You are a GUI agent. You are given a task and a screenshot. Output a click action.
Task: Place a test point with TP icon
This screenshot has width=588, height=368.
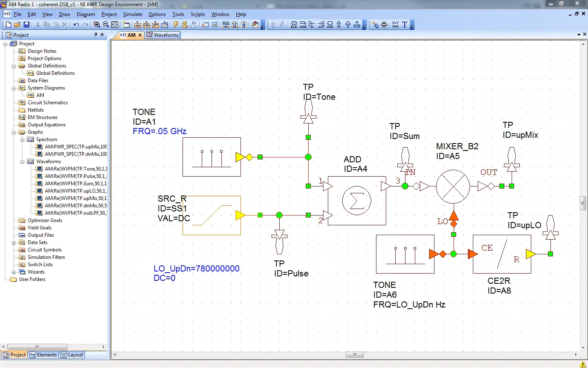pyautogui.click(x=339, y=25)
